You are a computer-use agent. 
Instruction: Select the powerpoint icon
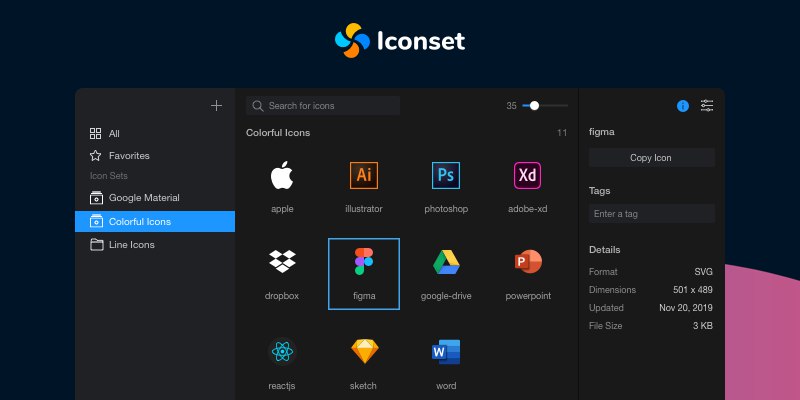528,261
